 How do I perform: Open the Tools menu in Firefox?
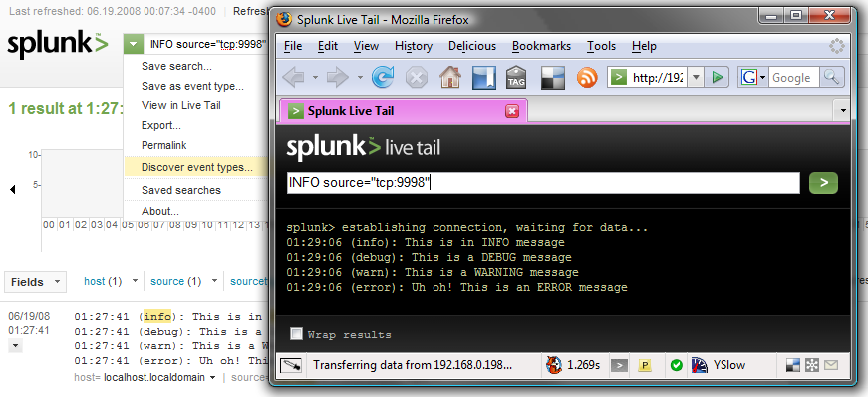[601, 46]
